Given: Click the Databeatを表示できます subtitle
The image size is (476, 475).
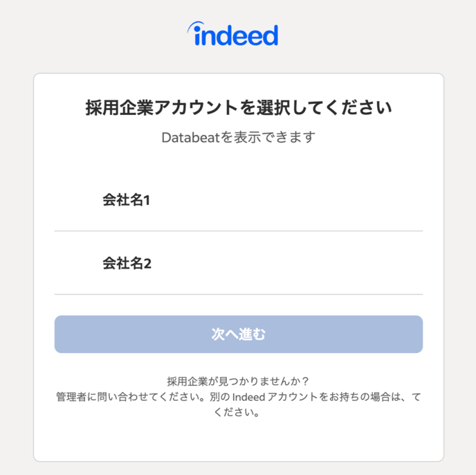Looking at the screenshot, I should (238, 137).
